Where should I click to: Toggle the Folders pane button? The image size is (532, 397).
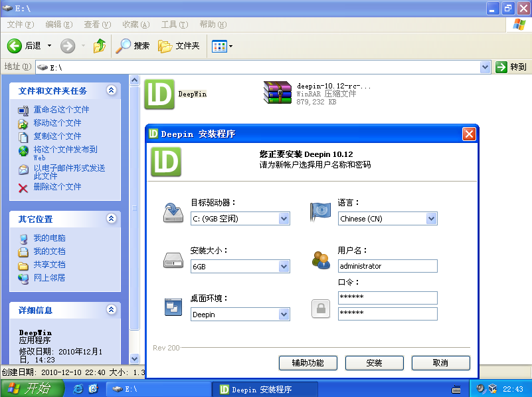[179, 46]
